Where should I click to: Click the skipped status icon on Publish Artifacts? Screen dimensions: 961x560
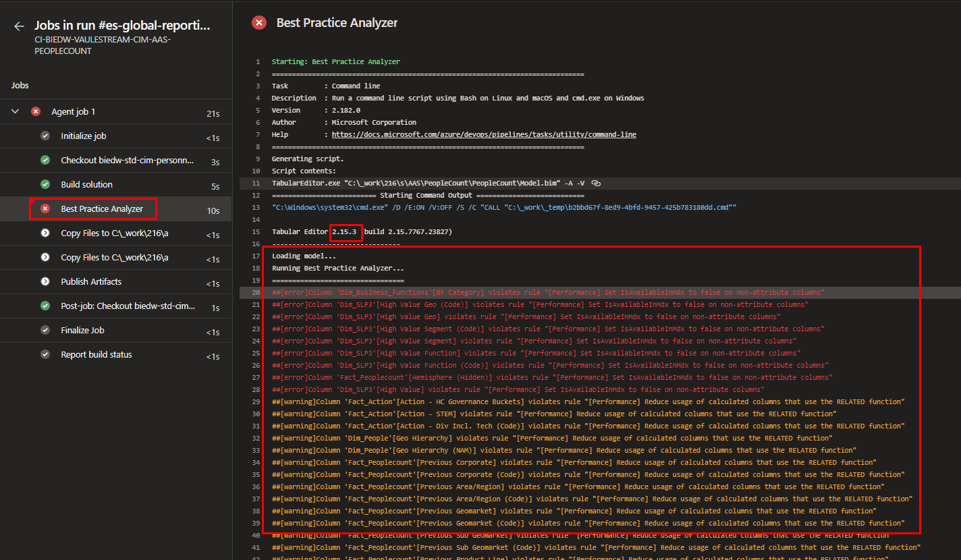coord(45,281)
